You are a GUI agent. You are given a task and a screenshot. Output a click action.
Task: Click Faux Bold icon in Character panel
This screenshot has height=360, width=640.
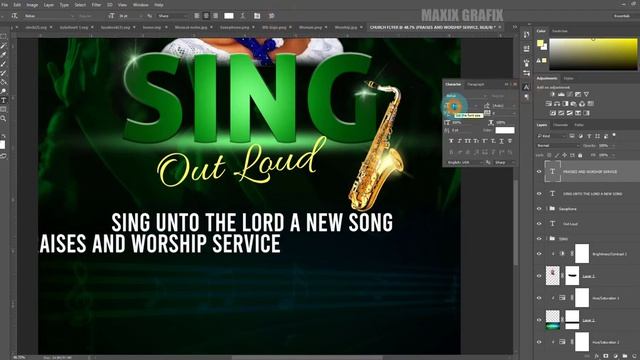451,141
